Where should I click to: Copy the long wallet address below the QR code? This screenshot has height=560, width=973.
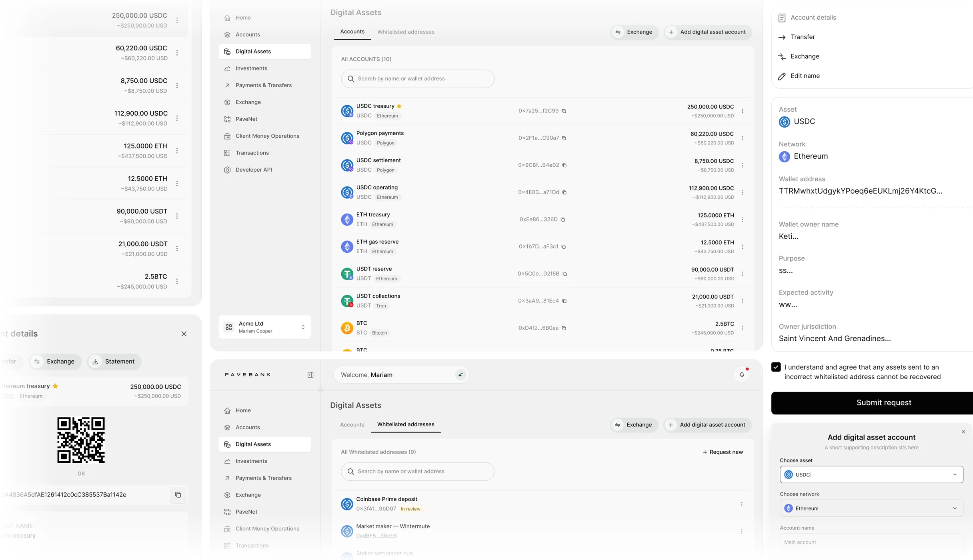pyautogui.click(x=178, y=495)
